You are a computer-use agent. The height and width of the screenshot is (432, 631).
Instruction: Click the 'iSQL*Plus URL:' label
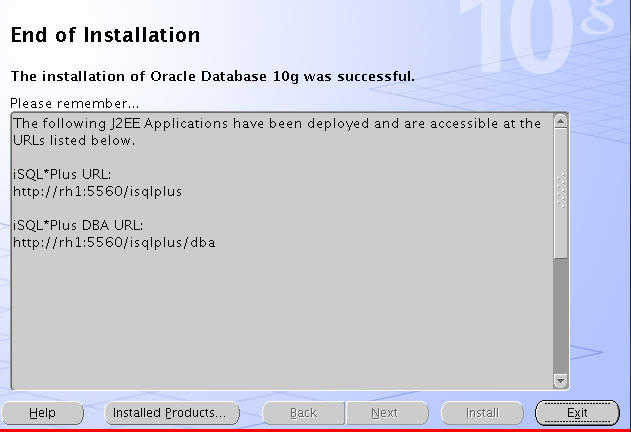pos(62,175)
